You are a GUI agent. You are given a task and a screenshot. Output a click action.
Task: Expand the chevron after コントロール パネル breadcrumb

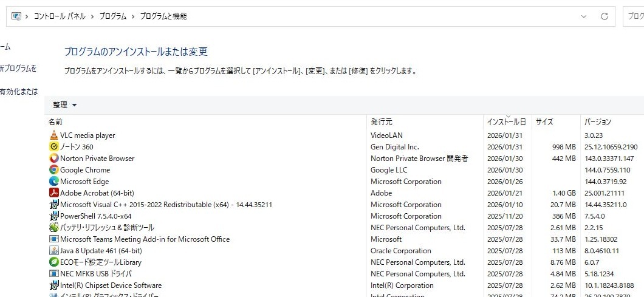click(92, 16)
